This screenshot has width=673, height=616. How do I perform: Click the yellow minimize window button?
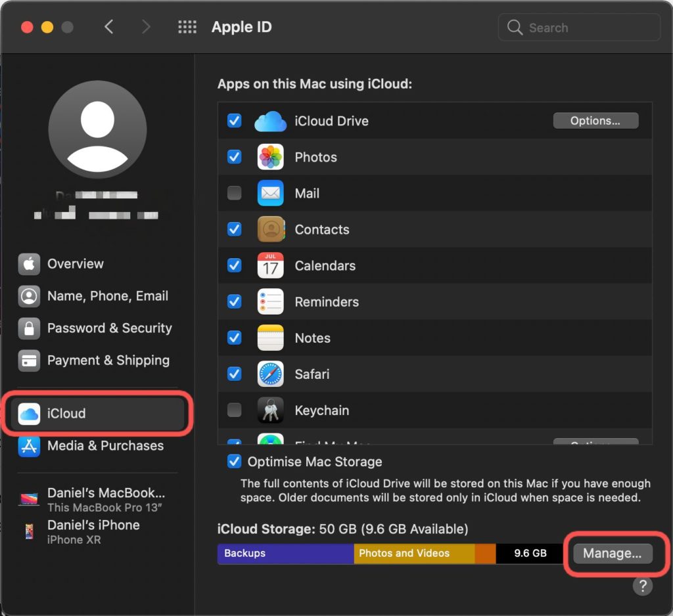pos(47,28)
